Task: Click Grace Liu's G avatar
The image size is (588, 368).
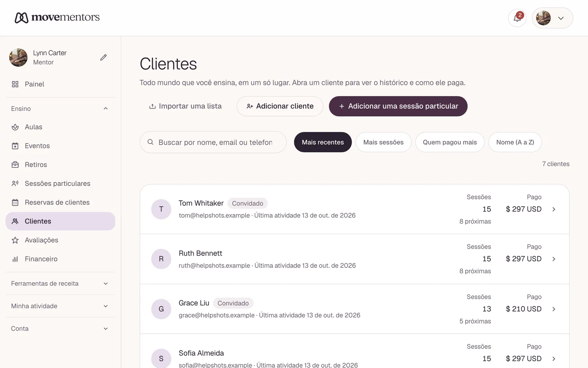Action: (x=161, y=309)
